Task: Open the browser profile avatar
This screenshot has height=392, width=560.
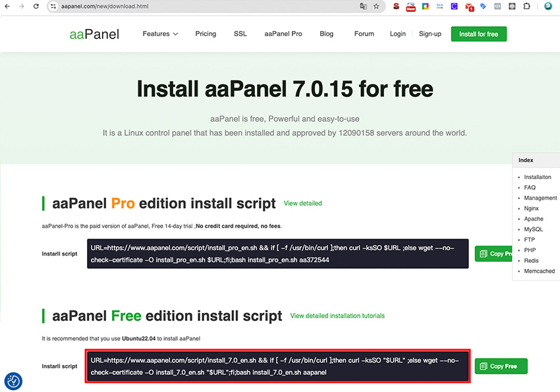Action: pyautogui.click(x=548, y=6)
